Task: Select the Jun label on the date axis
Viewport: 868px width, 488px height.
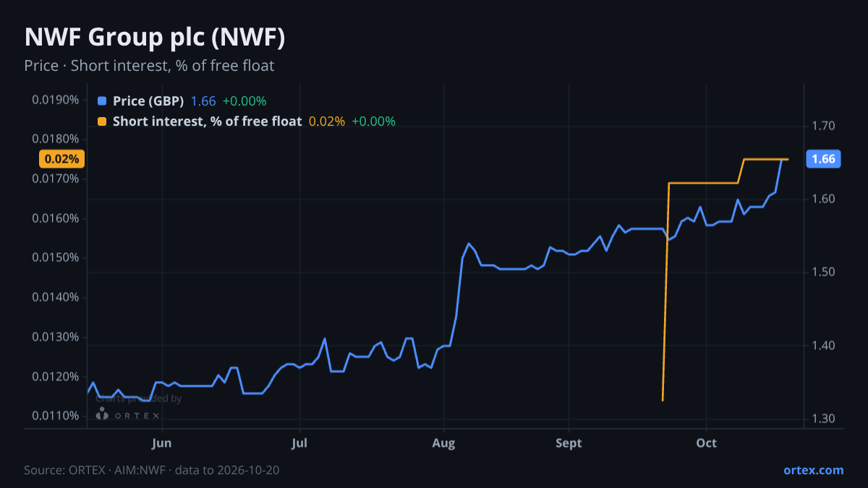Action: click(162, 442)
